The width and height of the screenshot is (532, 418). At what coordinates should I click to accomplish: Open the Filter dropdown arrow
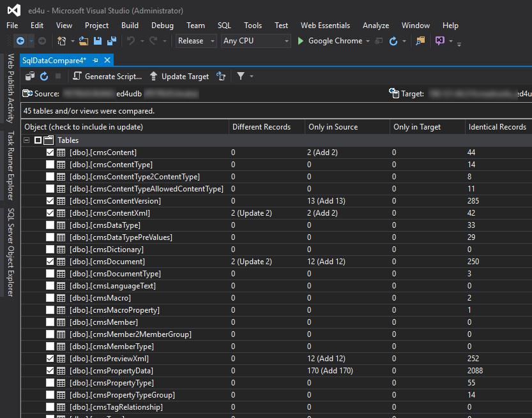pos(252,77)
